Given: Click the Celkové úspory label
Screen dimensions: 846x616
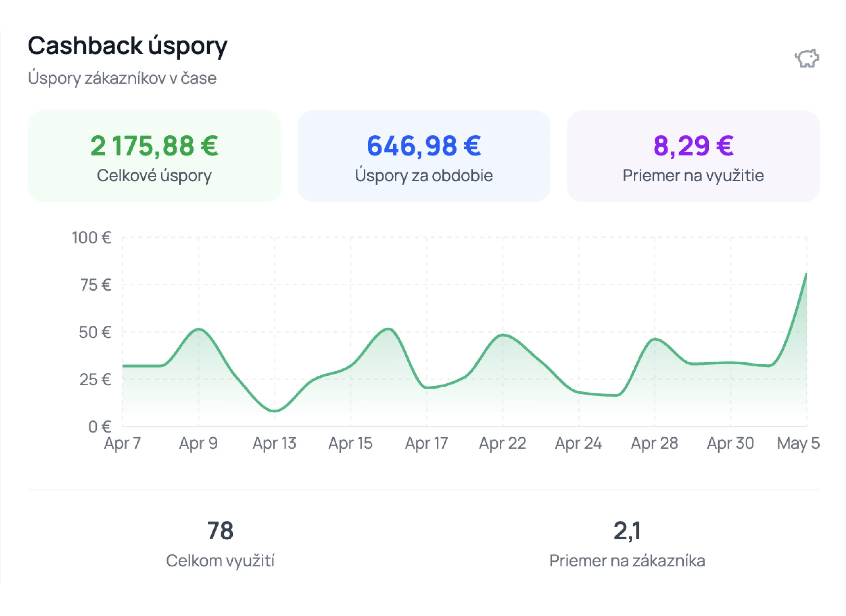Looking at the screenshot, I should (154, 176).
